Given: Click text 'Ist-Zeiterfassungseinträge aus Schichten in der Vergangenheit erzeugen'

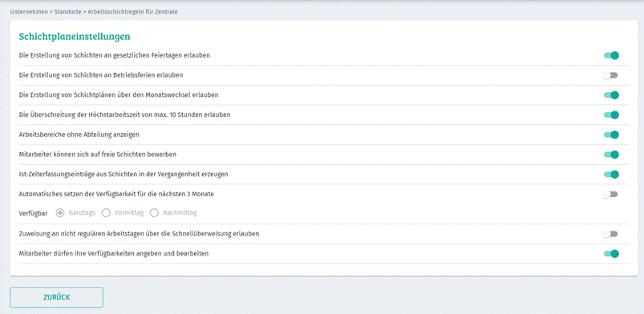Looking at the screenshot, I should (x=124, y=174).
